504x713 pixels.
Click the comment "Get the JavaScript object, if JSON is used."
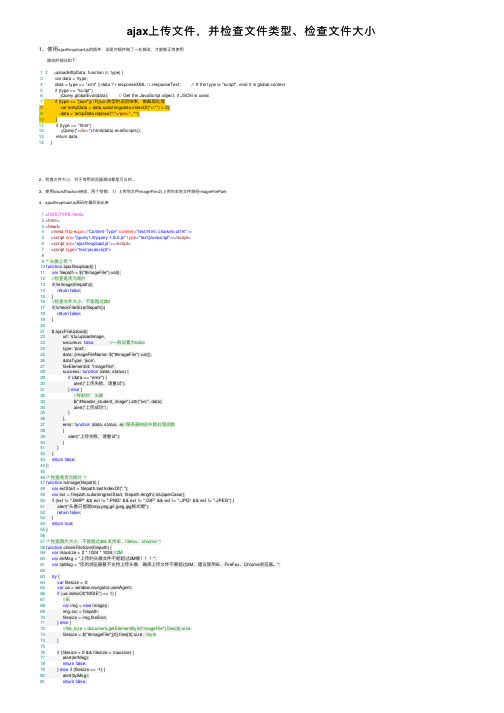[x=164, y=95]
